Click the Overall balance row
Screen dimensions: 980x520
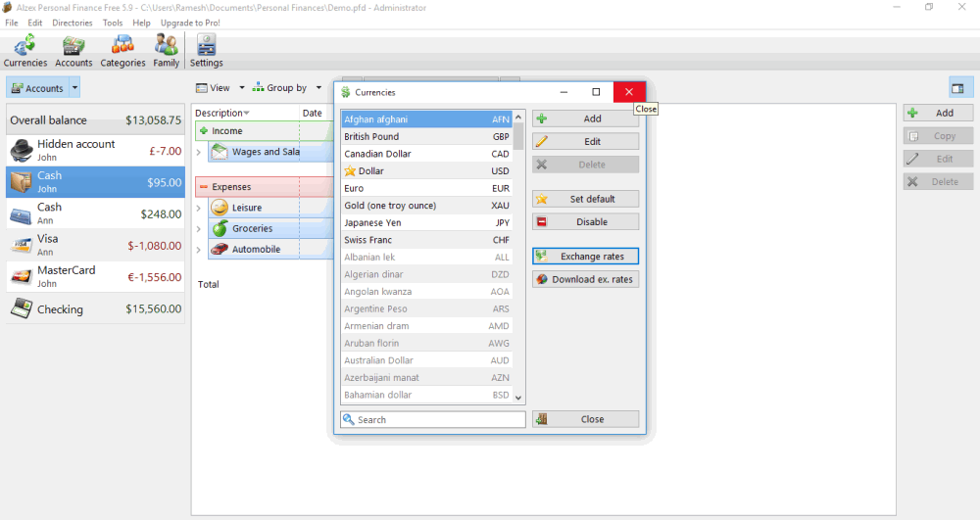[x=96, y=119]
